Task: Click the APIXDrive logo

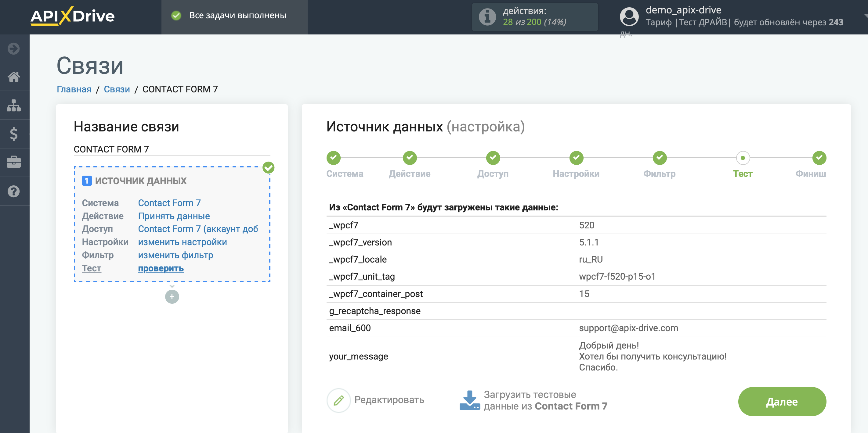Action: [x=72, y=16]
